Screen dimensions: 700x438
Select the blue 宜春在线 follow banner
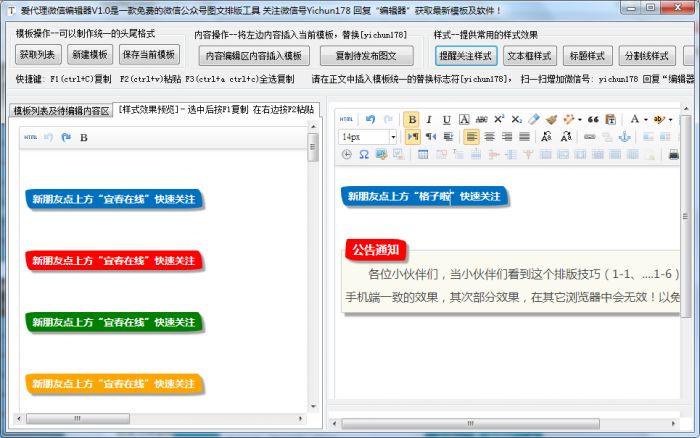[x=114, y=199]
